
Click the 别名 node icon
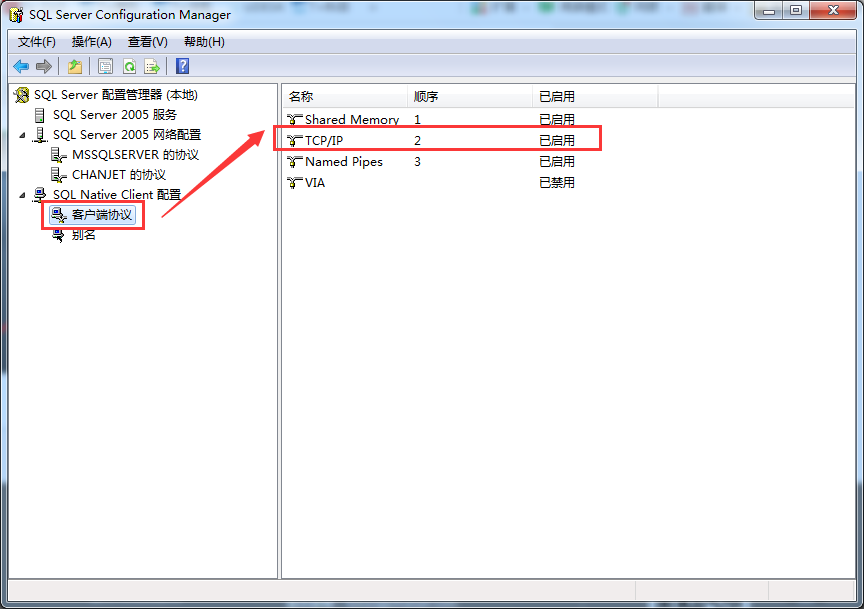58,235
